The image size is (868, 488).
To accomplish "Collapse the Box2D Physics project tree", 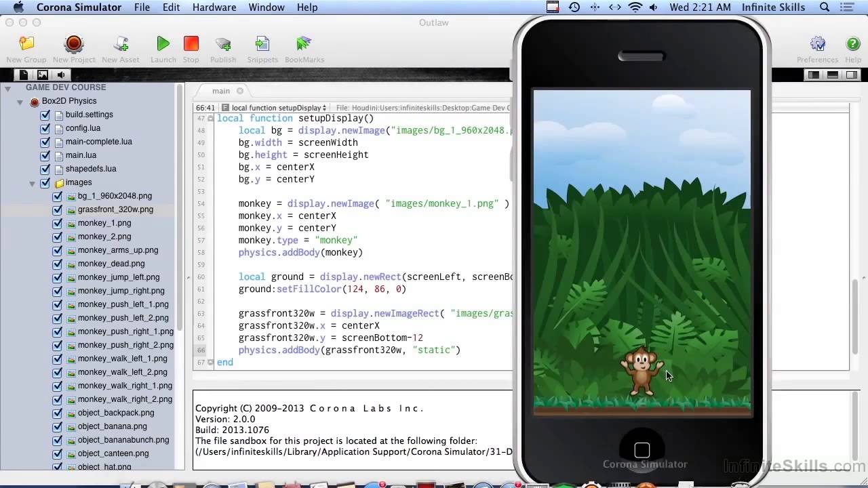I will pyautogui.click(x=20, y=102).
